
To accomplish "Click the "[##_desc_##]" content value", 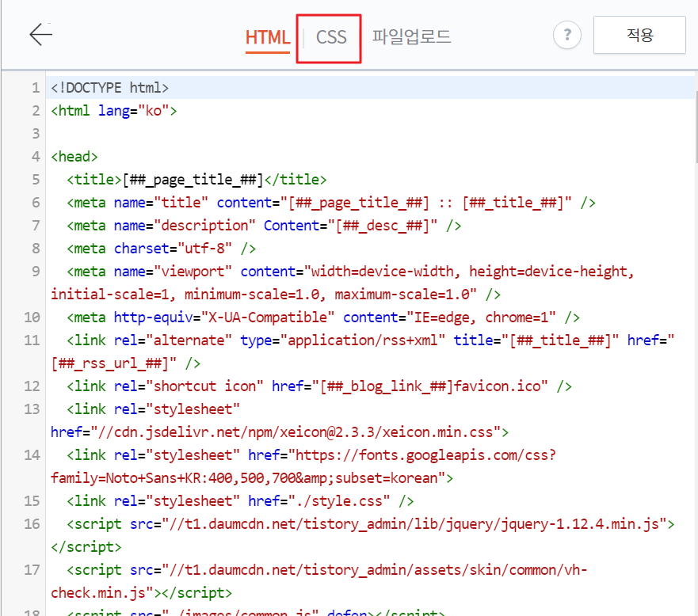I will [x=383, y=226].
